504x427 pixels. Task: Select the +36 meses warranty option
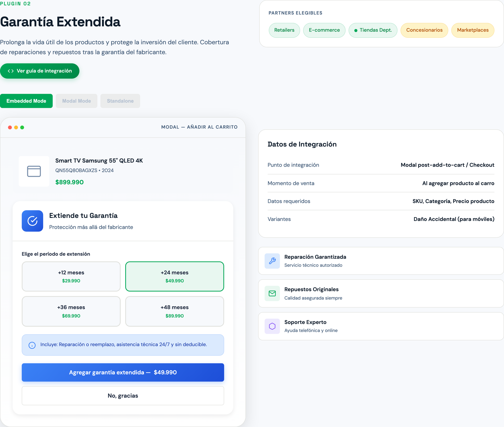pos(71,311)
